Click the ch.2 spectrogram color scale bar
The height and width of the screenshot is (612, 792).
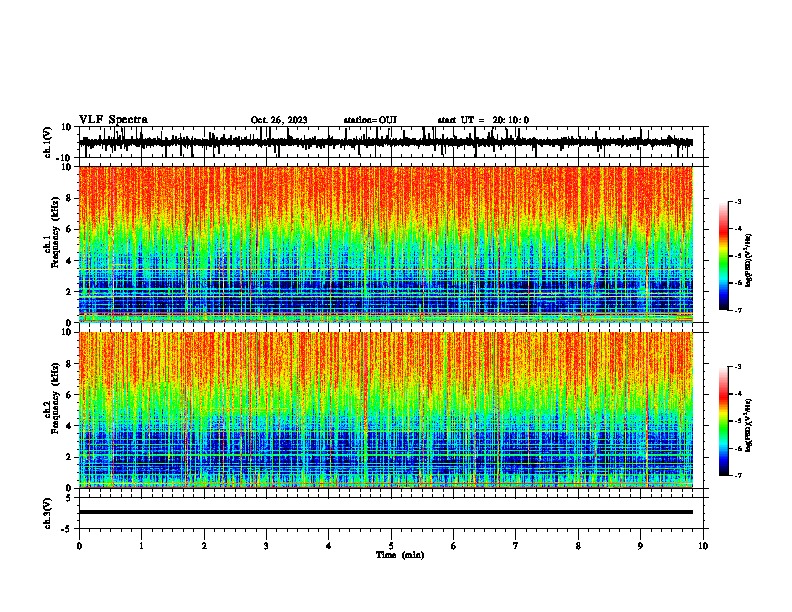(724, 421)
